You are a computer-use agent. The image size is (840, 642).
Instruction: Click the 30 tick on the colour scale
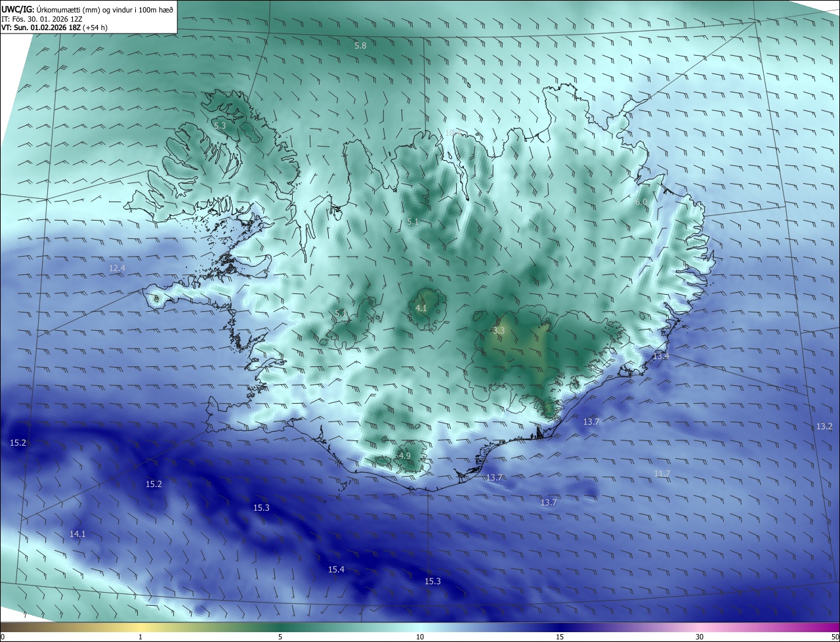point(700,637)
